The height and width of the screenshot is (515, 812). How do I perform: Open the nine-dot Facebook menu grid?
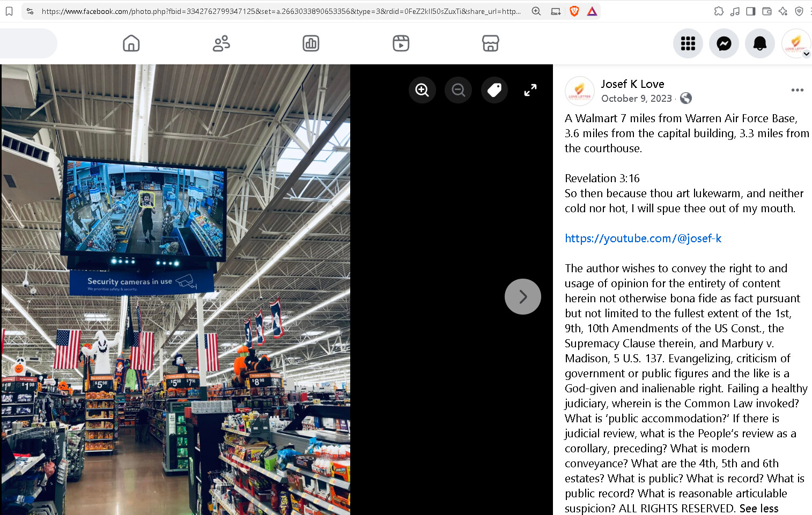pyautogui.click(x=688, y=43)
